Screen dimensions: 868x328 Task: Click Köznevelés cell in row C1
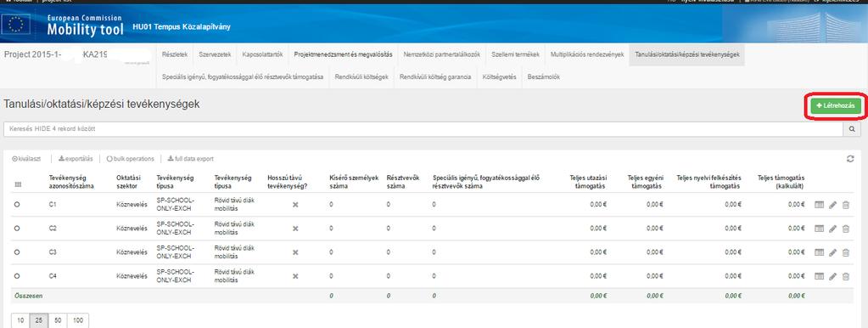(x=132, y=205)
